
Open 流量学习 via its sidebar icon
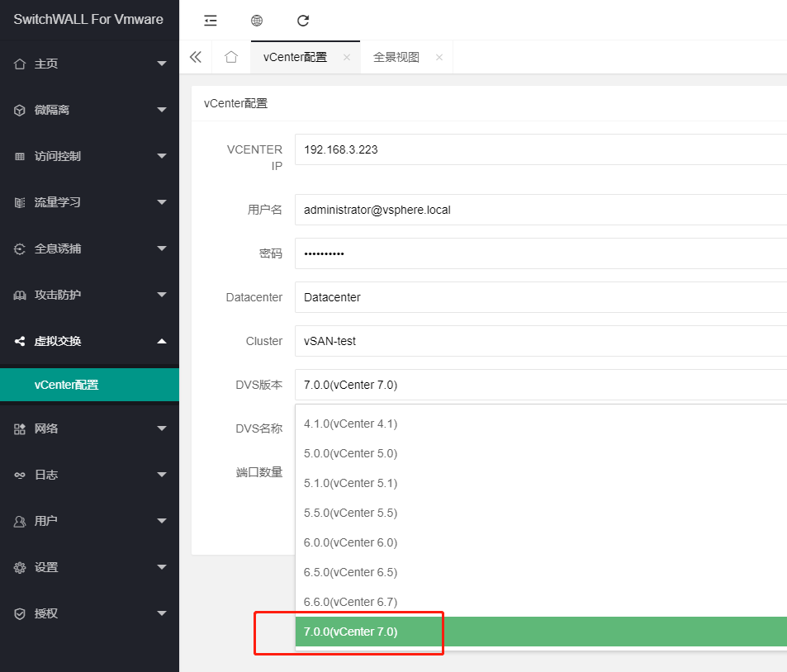[20, 201]
